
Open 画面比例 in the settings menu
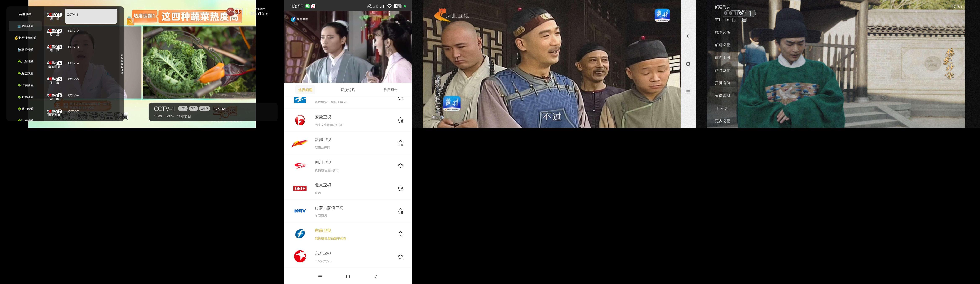click(x=723, y=58)
